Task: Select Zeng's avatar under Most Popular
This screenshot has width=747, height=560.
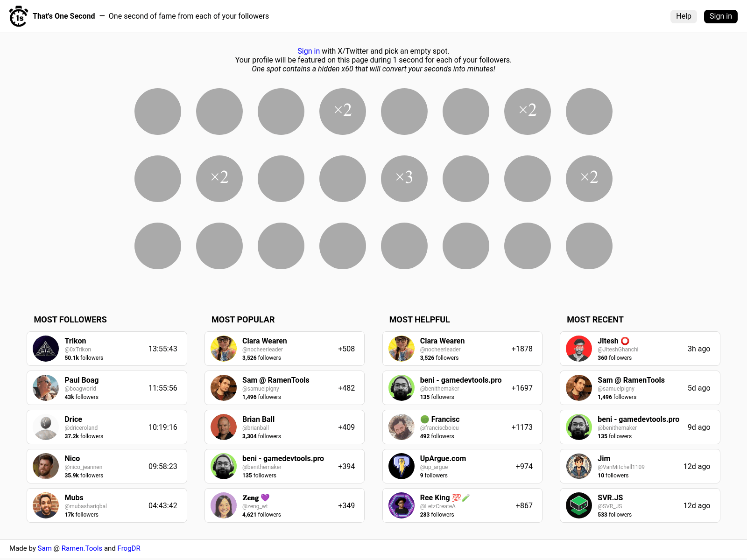Action: pos(224,505)
